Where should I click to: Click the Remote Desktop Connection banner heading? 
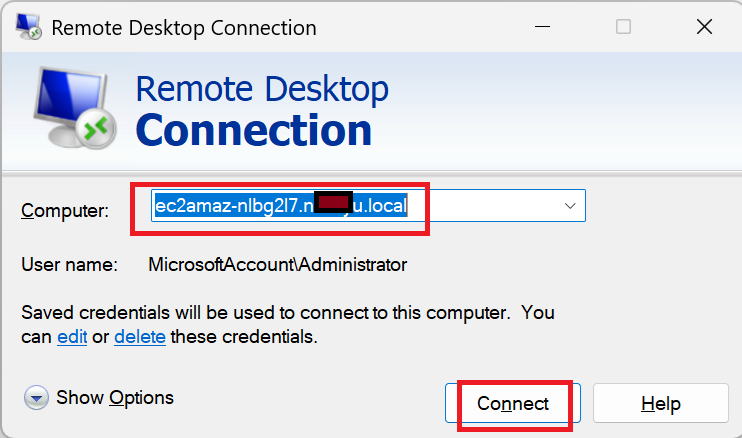262,110
